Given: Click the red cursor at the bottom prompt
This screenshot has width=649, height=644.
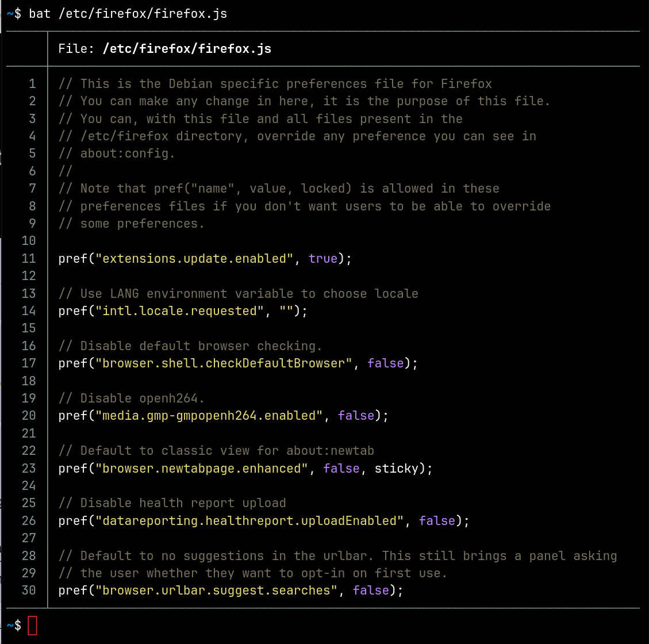Looking at the screenshot, I should (x=32, y=626).
